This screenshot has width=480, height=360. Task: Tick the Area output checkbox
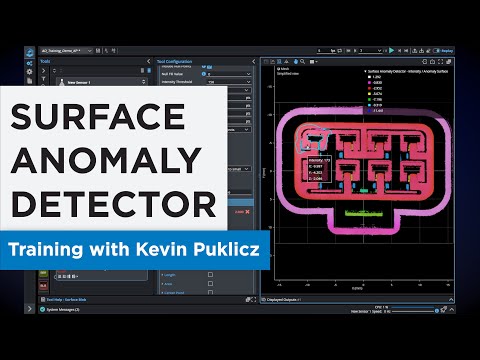(x=210, y=283)
